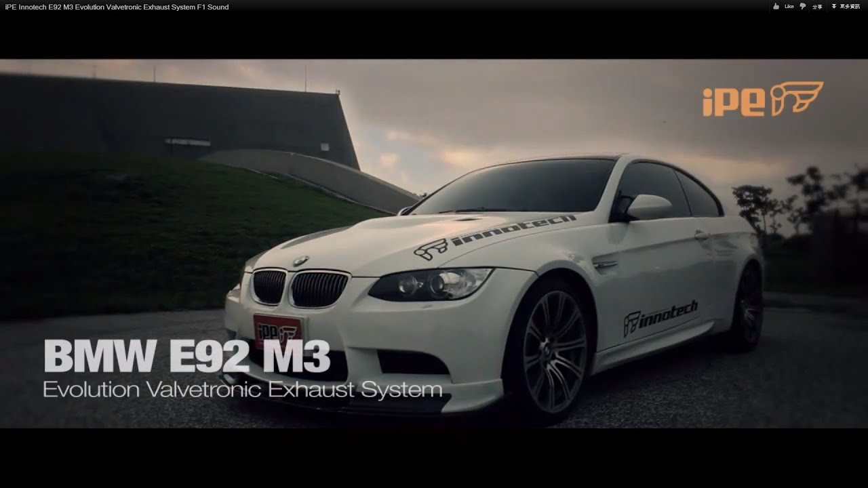Click the thumbs-down dislike icon
This screenshot has width=868, height=488.
point(803,6)
